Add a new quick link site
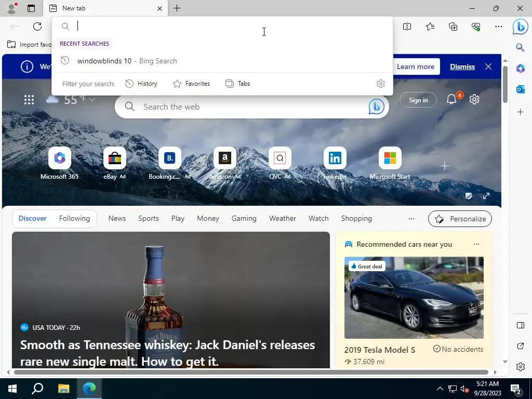The image size is (532, 399). 445,166
